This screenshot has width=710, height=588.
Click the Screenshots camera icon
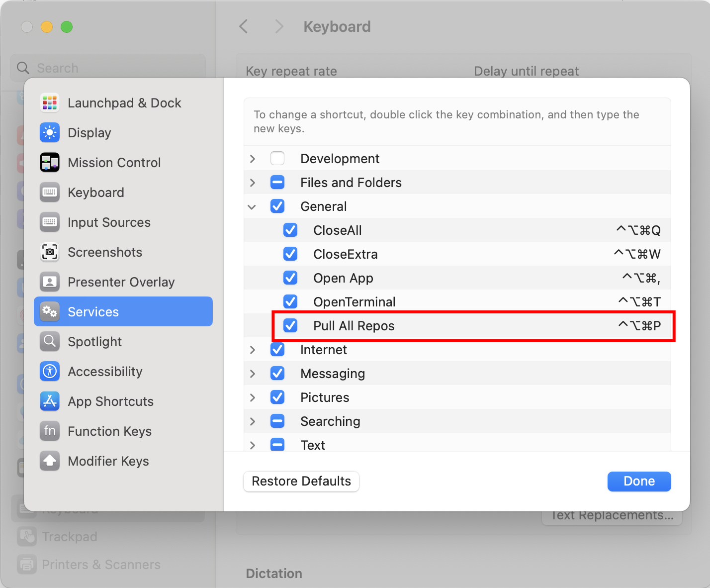[50, 252]
